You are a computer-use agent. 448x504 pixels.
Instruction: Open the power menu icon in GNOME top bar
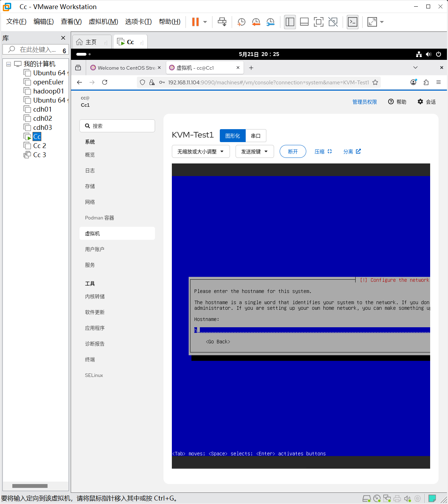point(439,54)
